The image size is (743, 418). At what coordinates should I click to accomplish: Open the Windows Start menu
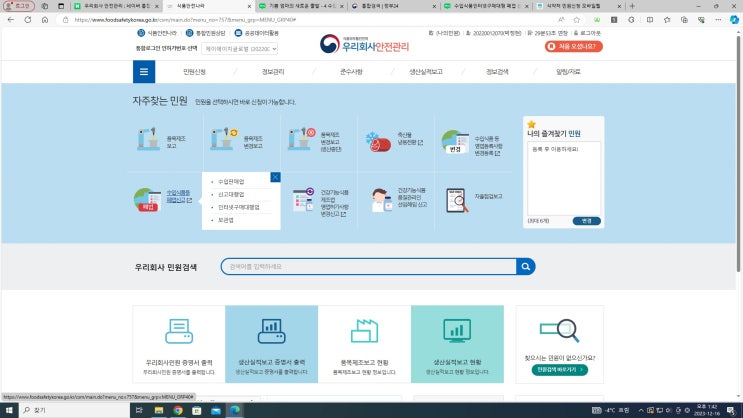point(9,410)
